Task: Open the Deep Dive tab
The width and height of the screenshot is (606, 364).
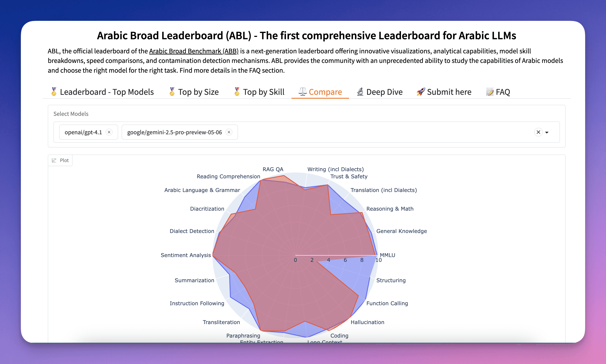Action: pyautogui.click(x=379, y=92)
